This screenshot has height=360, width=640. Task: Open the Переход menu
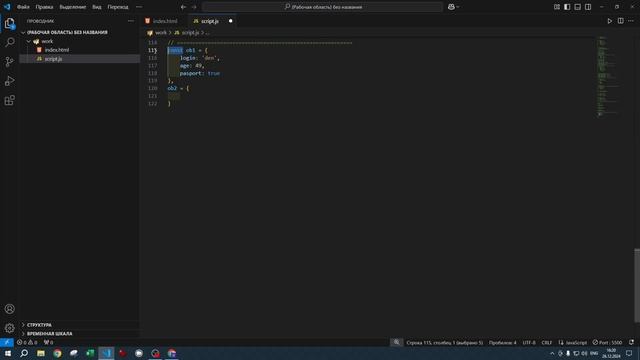118,7
